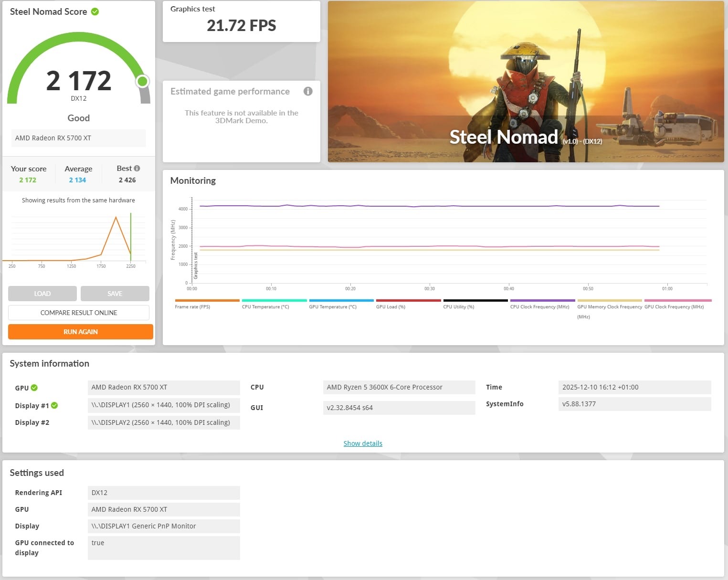Click the LOAD button
The width and height of the screenshot is (728, 580).
(x=42, y=294)
